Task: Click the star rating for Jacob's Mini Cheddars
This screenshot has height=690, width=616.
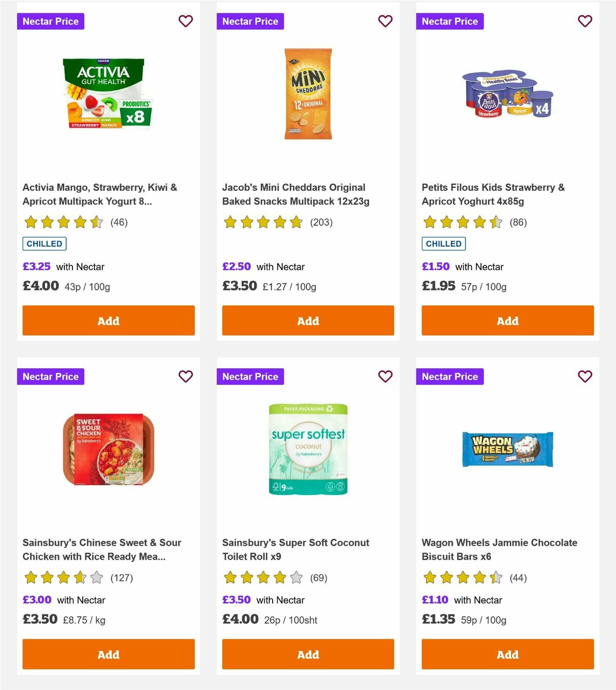Action: click(x=263, y=223)
